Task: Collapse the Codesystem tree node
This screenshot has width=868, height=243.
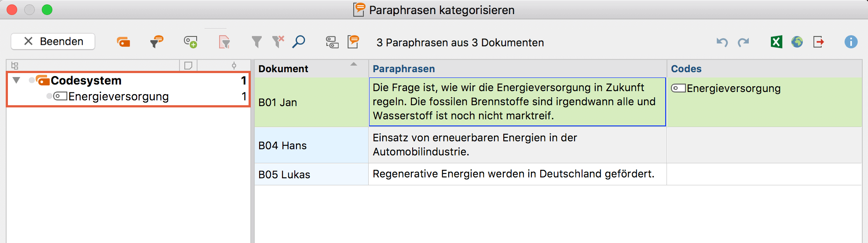Action: pyautogui.click(x=16, y=80)
